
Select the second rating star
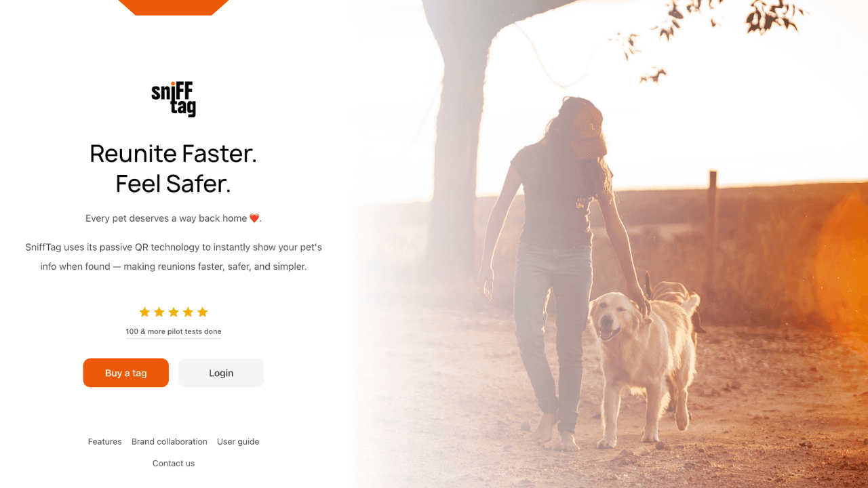click(x=159, y=312)
